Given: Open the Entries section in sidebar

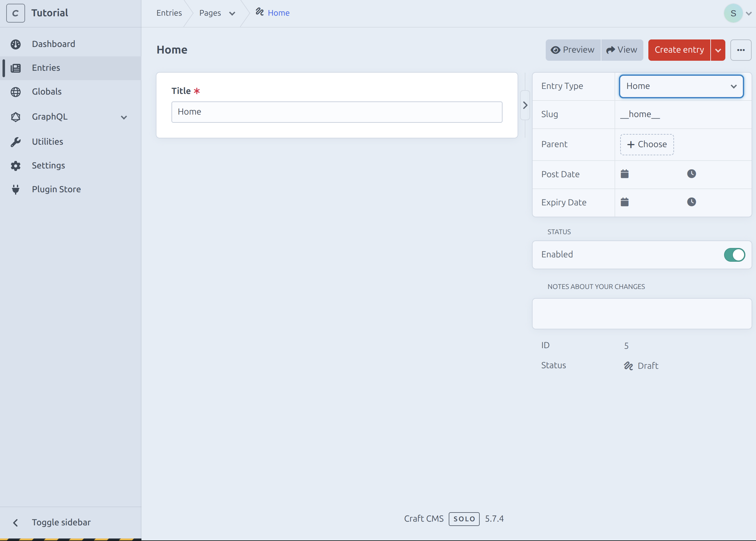Looking at the screenshot, I should (46, 68).
